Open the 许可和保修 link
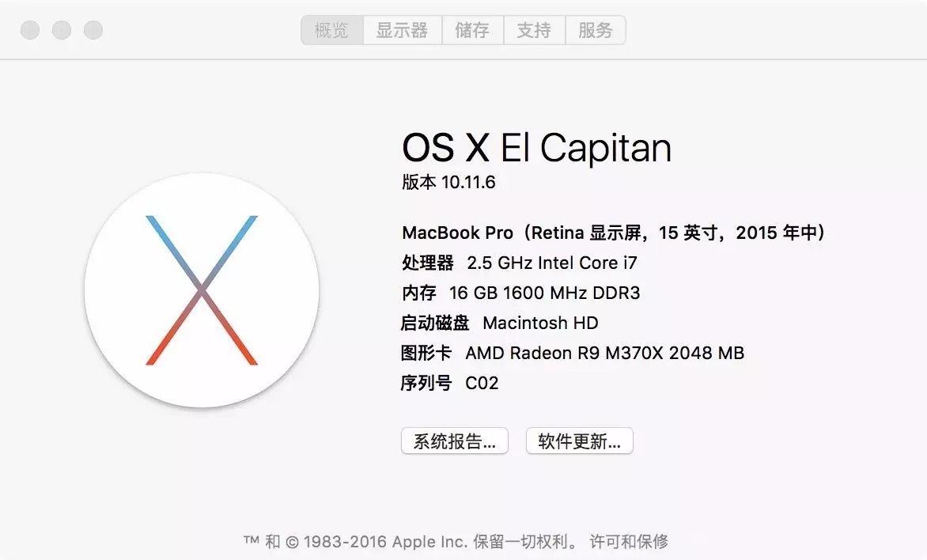 click(x=629, y=542)
